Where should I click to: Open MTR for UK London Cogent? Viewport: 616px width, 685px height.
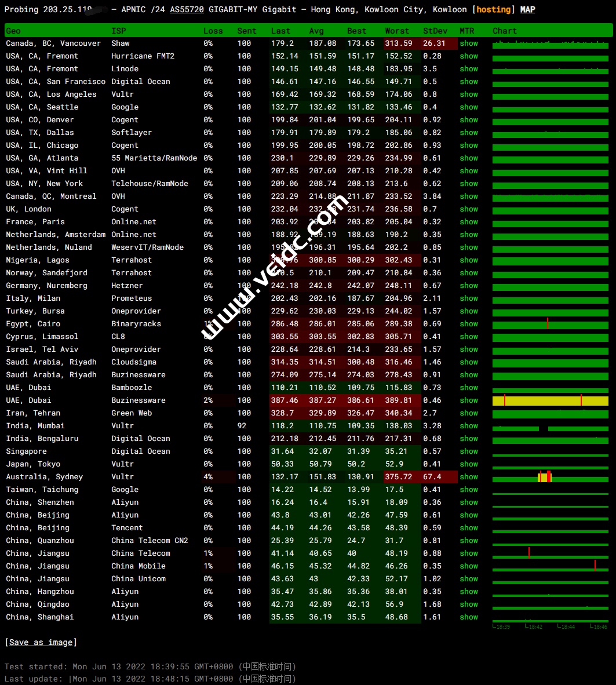click(x=469, y=209)
